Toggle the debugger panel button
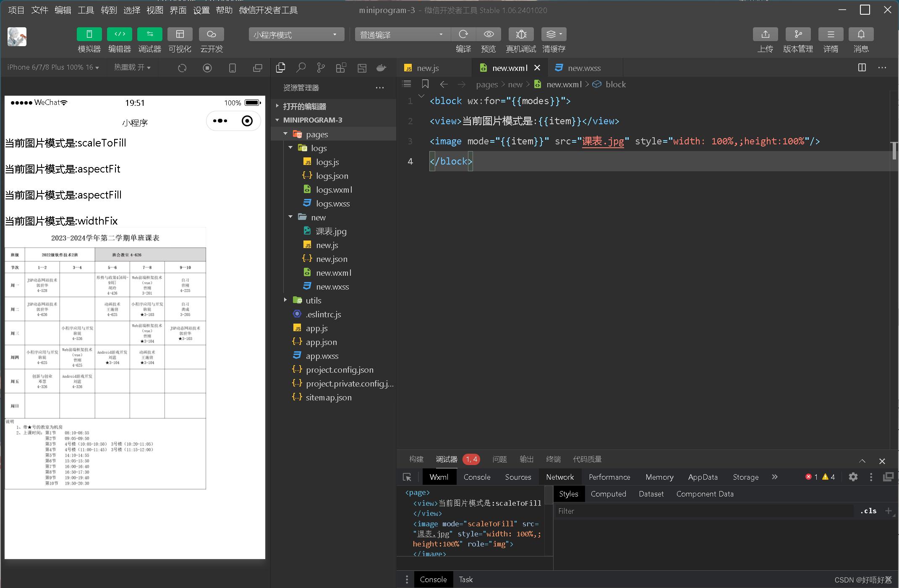This screenshot has height=588, width=899. coord(150,34)
